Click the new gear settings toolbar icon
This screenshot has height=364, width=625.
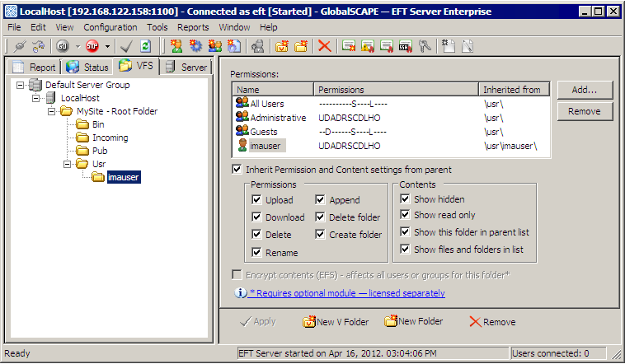195,47
